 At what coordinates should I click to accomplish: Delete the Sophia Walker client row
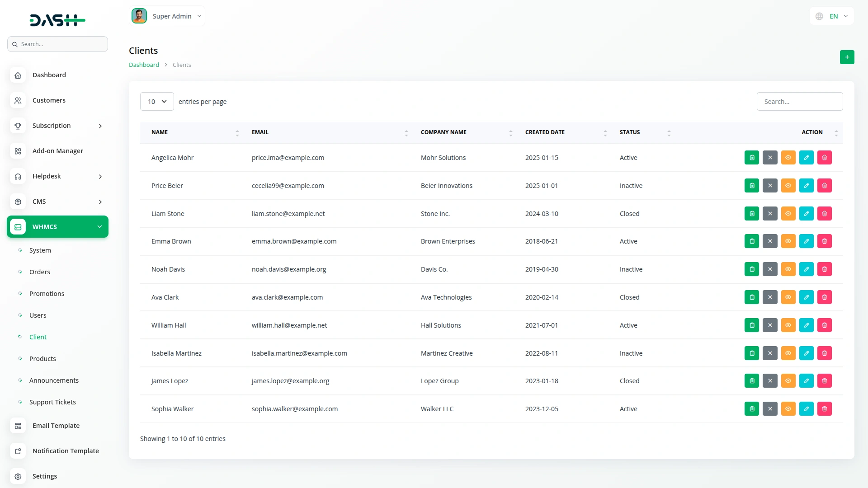(824, 409)
